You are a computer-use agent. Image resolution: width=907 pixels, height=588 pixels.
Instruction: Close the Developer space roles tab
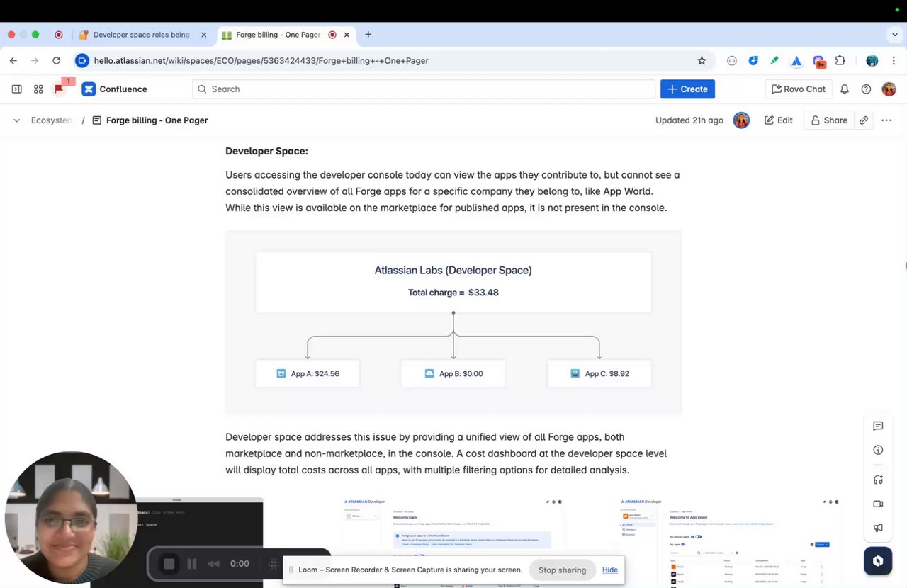click(x=204, y=35)
